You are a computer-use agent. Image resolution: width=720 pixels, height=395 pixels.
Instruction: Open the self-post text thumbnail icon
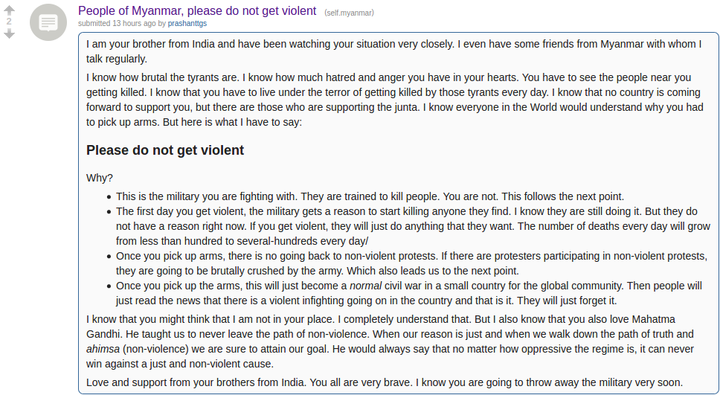point(48,22)
